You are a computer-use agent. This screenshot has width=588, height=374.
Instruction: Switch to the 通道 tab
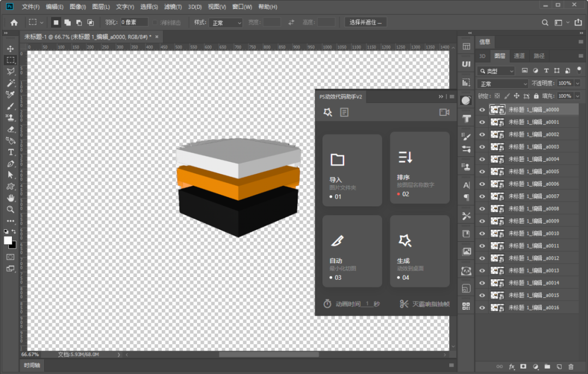(x=519, y=56)
